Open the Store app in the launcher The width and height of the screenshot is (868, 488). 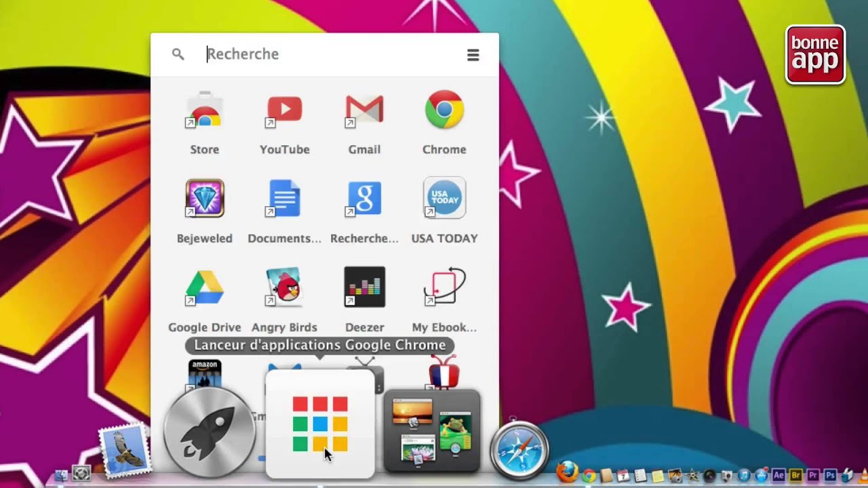(x=204, y=110)
